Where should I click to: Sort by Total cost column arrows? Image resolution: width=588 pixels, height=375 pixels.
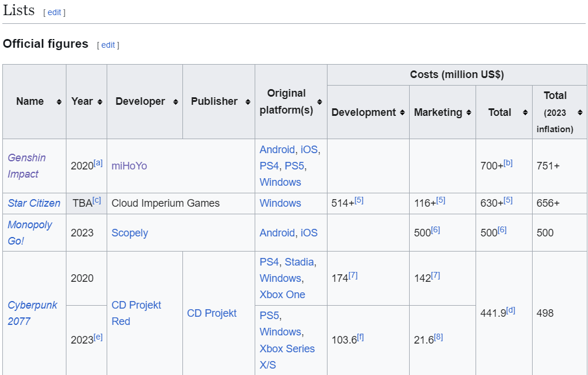coord(526,112)
